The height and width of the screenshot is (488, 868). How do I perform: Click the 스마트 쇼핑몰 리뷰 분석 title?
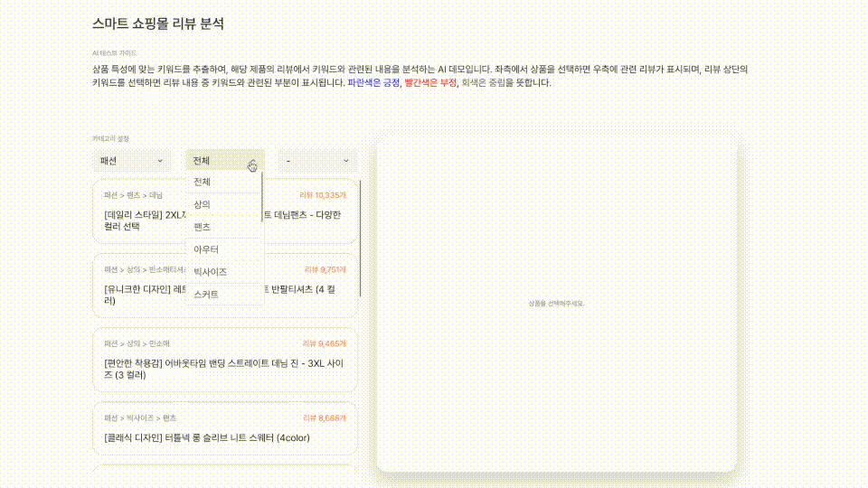(x=158, y=23)
